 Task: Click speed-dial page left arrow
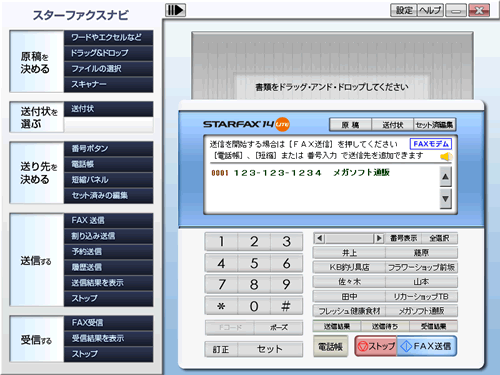(x=319, y=238)
